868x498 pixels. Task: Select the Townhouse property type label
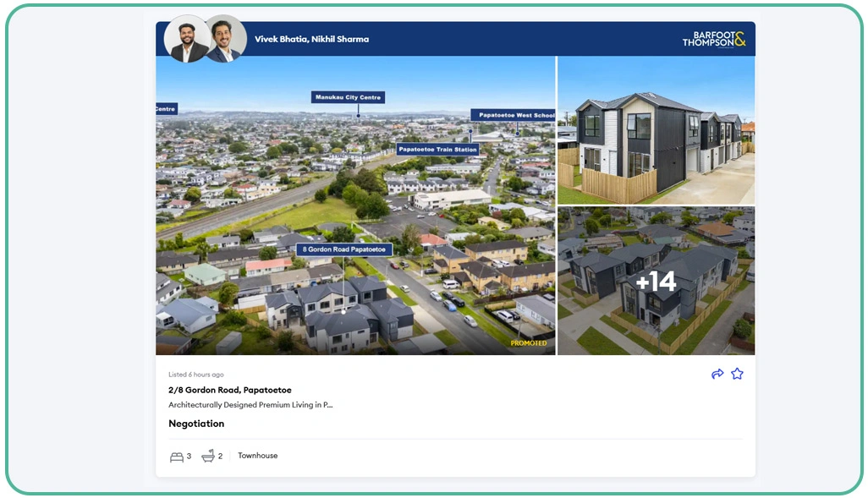tap(257, 455)
